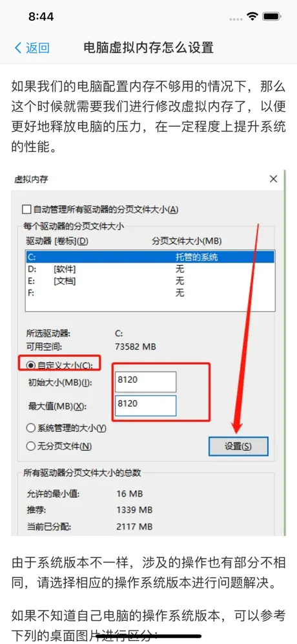Select the 自定义大小 radio button

[x=30, y=365]
